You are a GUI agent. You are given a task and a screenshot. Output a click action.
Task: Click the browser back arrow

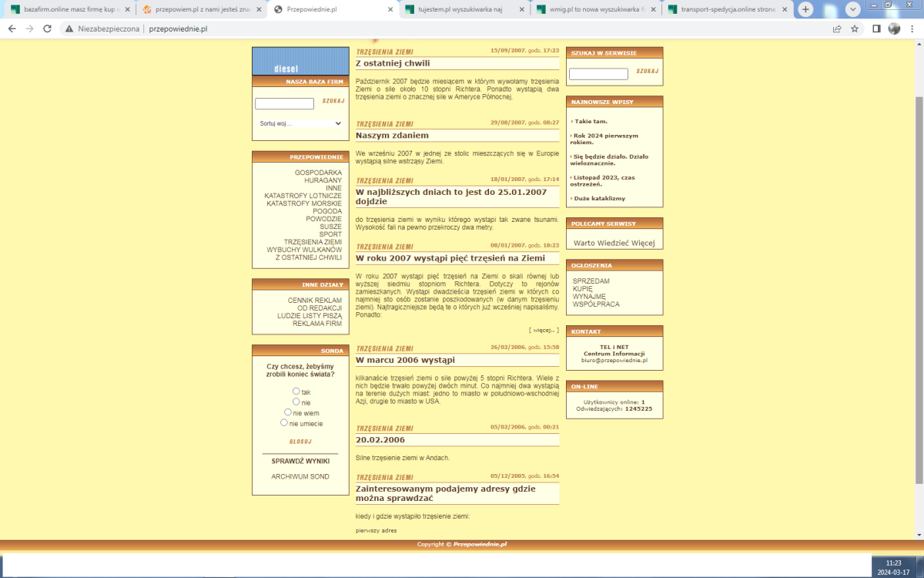(x=12, y=29)
